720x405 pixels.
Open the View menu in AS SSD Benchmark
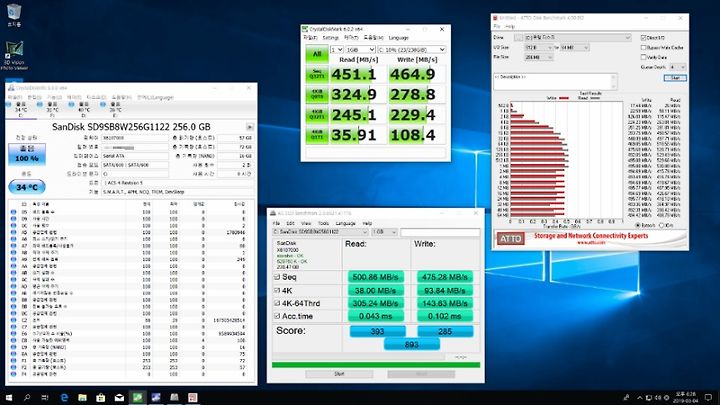(x=306, y=223)
